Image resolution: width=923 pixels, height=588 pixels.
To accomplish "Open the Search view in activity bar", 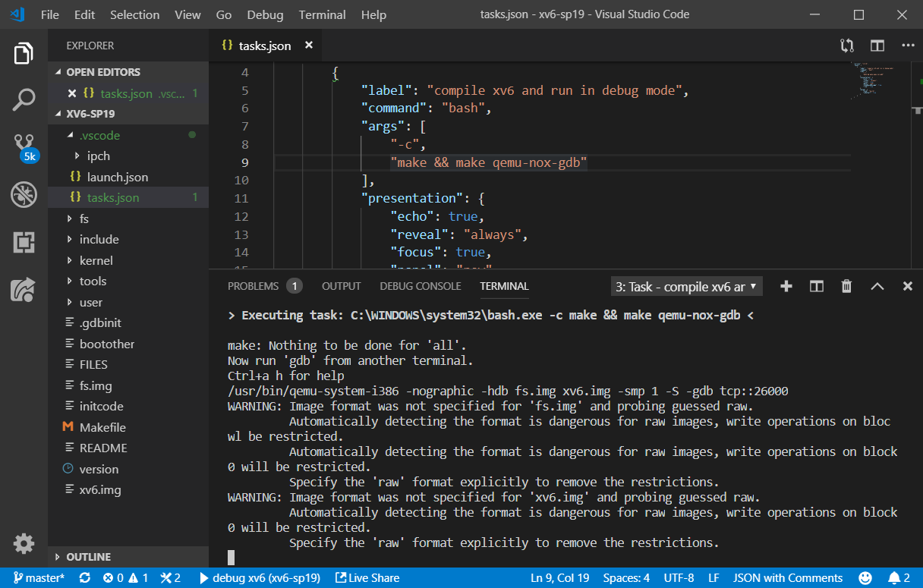I will click(24, 99).
